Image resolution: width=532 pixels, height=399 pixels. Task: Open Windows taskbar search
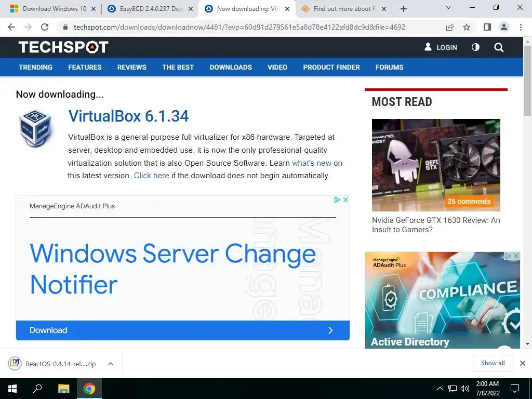[x=37, y=389]
